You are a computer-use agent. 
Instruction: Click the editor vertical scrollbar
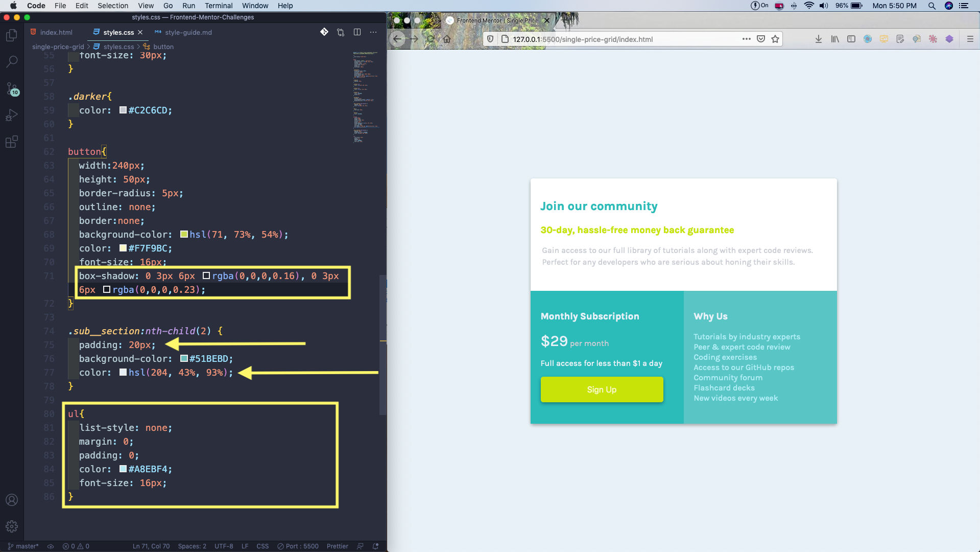pos(383,345)
